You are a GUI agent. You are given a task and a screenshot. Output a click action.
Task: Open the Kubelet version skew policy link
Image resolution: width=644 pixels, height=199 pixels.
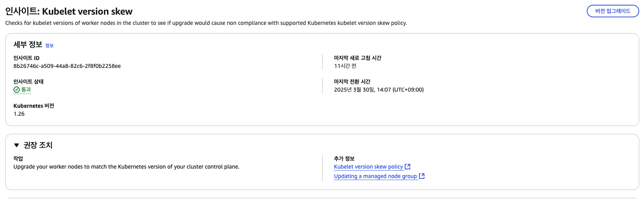pos(368,167)
